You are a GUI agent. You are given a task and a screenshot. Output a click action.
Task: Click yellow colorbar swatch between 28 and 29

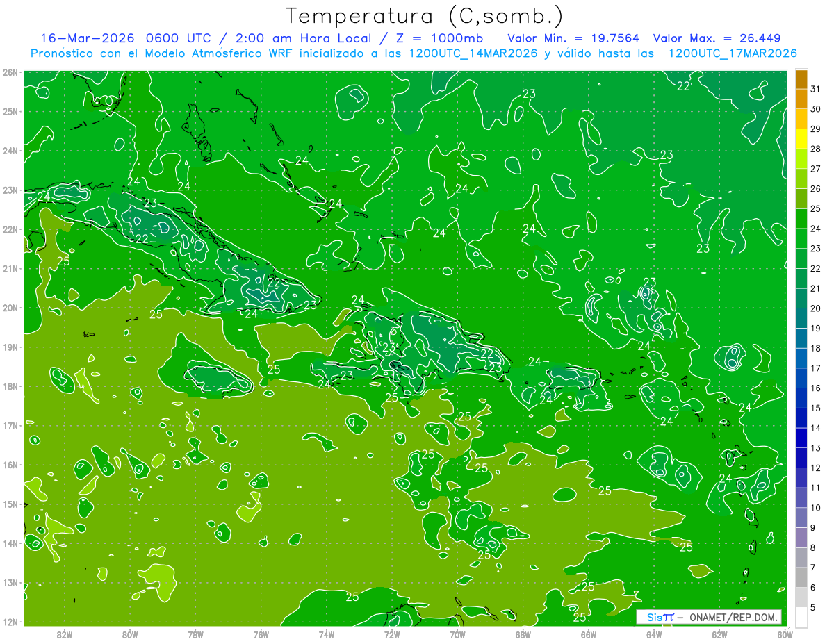point(801,139)
